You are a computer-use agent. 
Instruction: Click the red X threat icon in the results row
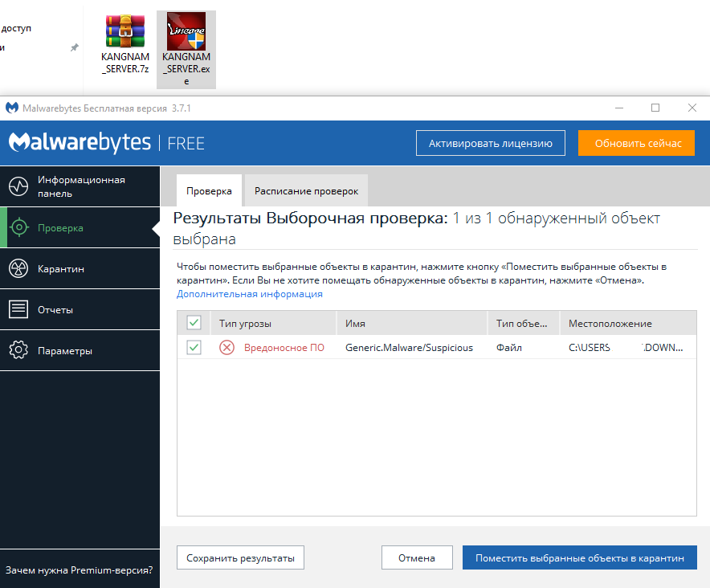226,348
